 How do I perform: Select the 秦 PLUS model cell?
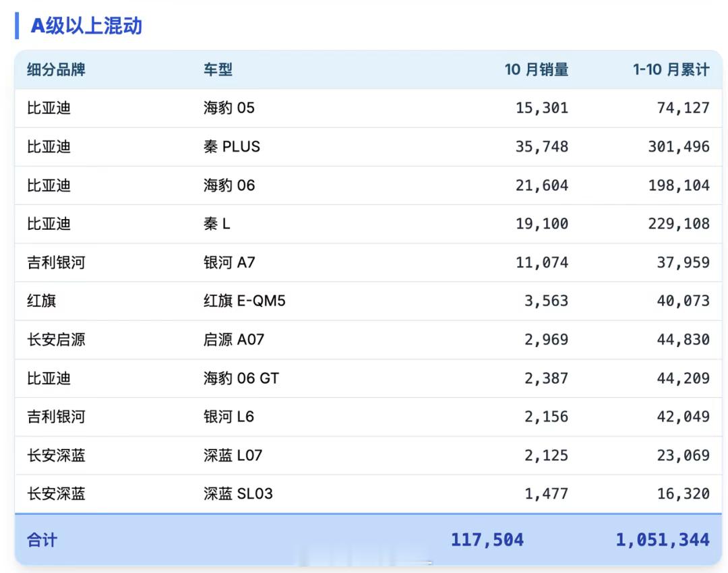232,147
